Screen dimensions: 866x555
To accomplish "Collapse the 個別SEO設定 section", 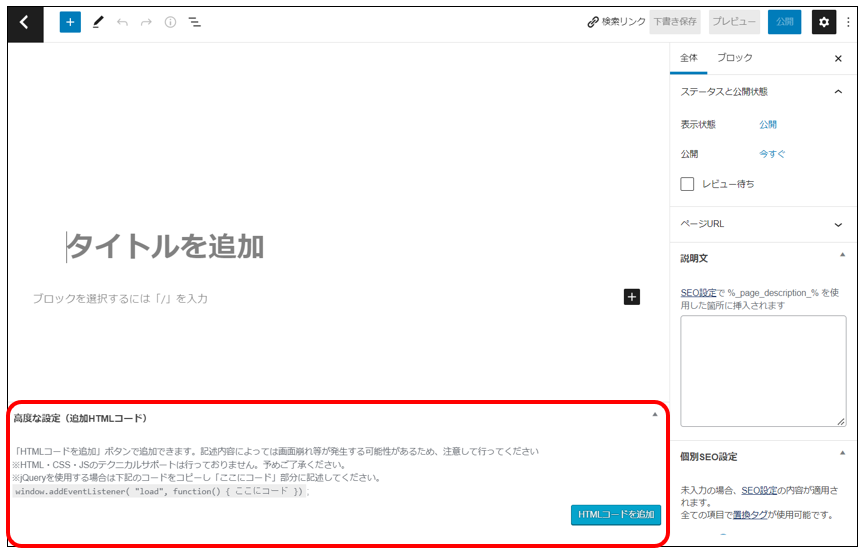I will click(x=838, y=456).
